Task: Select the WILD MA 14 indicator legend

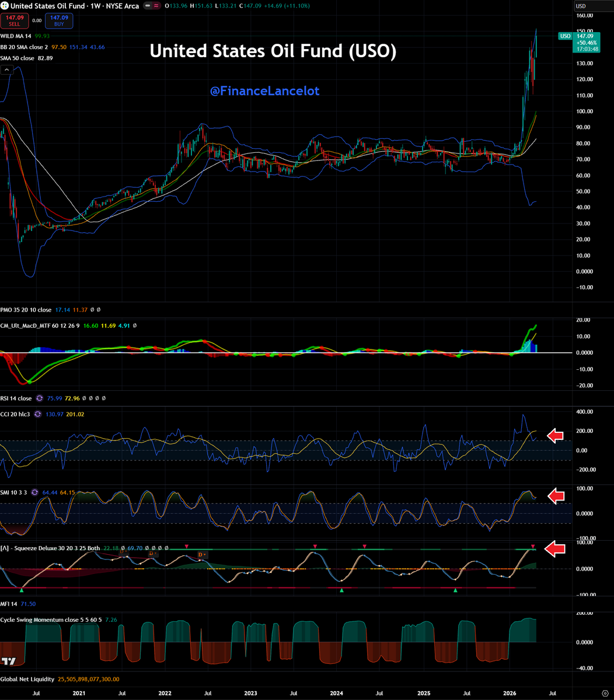Action: point(16,37)
